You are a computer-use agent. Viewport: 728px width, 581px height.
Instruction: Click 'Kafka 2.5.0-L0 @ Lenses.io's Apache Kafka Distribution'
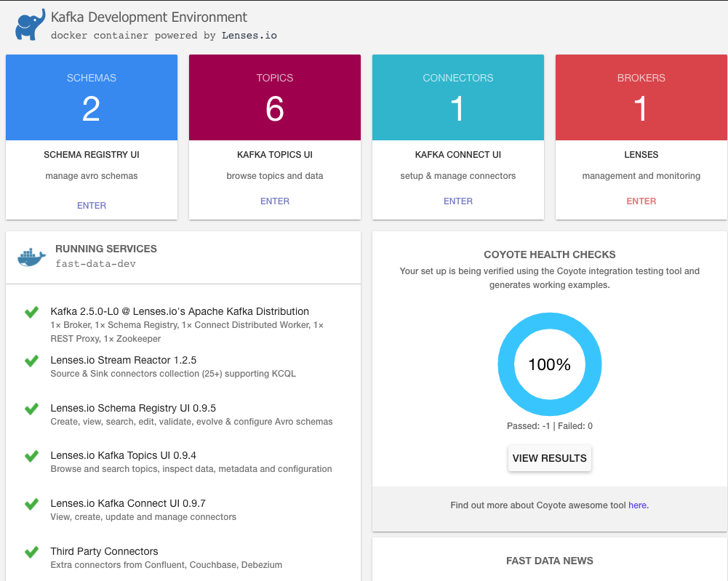click(180, 311)
